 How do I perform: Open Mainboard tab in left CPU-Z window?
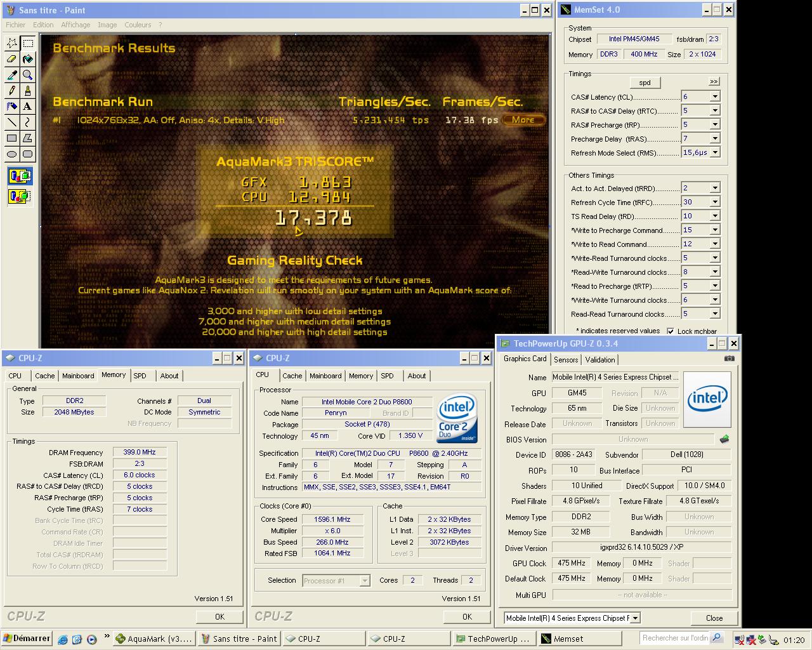[78, 376]
